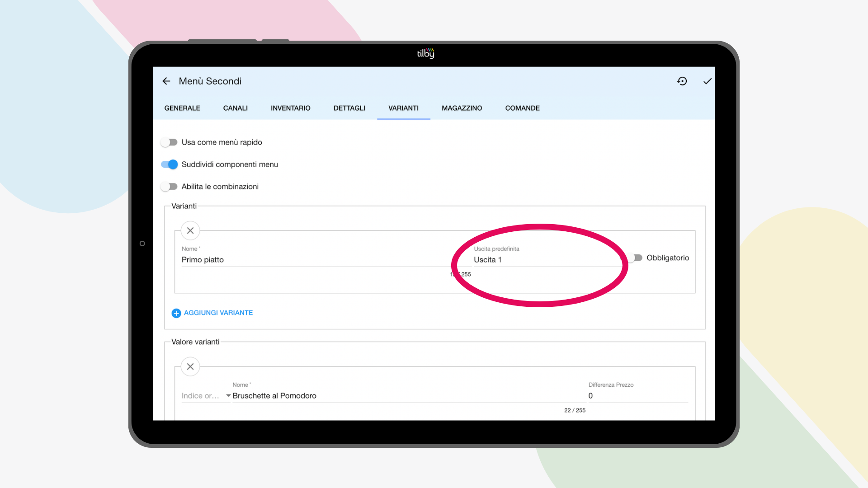The width and height of the screenshot is (868, 488).
Task: Click the remove variant X icon
Action: 190,230
